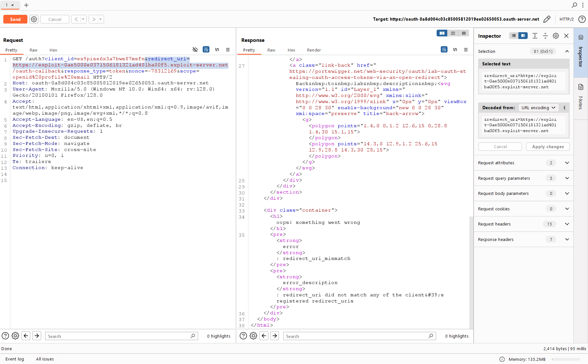Screen dimensions: 588x364
Task: Open request search settings gear
Action: click(15, 336)
